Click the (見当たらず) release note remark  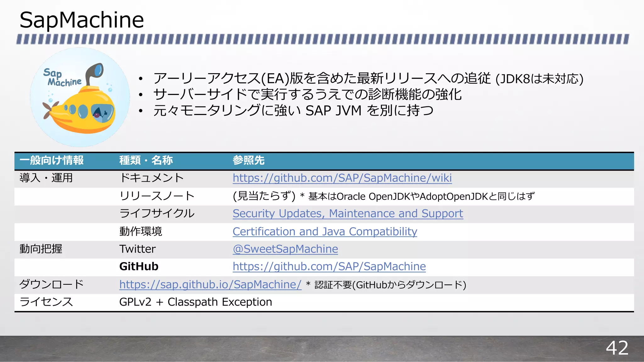click(384, 196)
